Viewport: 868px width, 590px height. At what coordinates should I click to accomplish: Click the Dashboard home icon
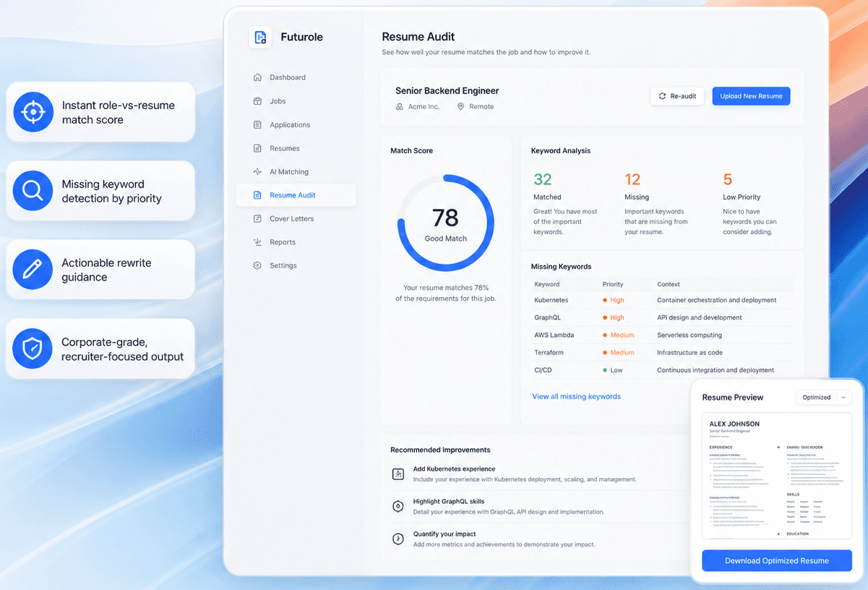click(257, 77)
